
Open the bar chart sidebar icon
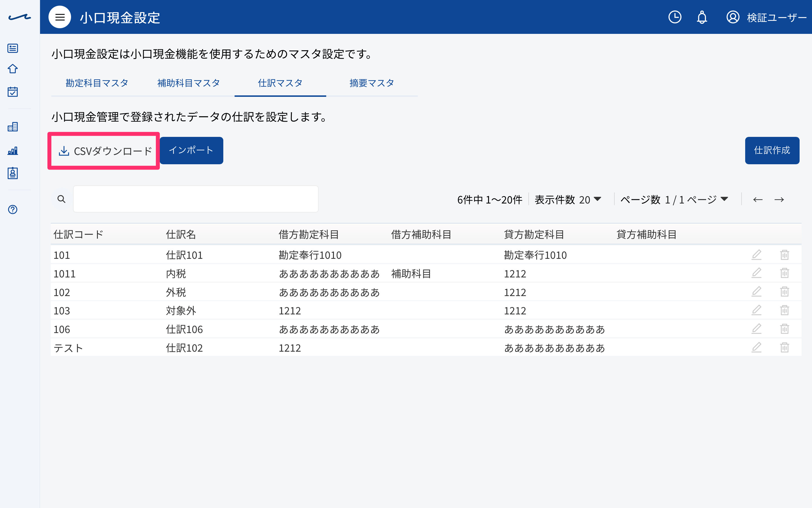pyautogui.click(x=13, y=150)
